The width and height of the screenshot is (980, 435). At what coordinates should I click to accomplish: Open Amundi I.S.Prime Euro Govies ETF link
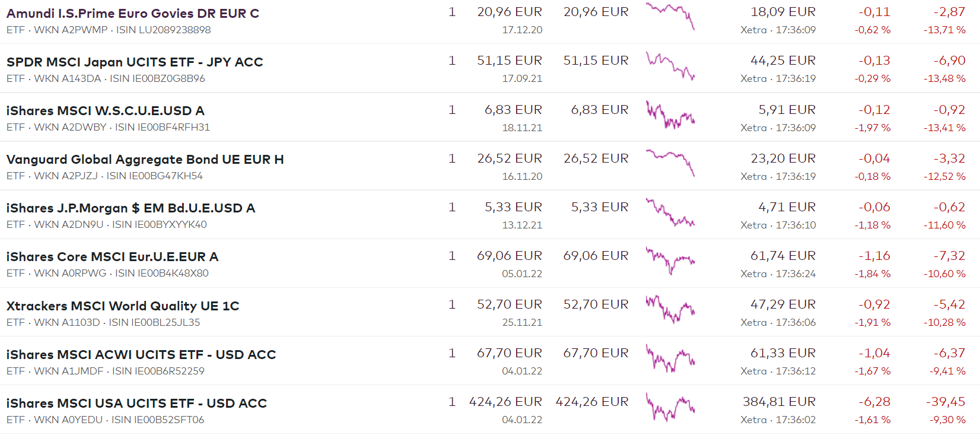tap(133, 14)
